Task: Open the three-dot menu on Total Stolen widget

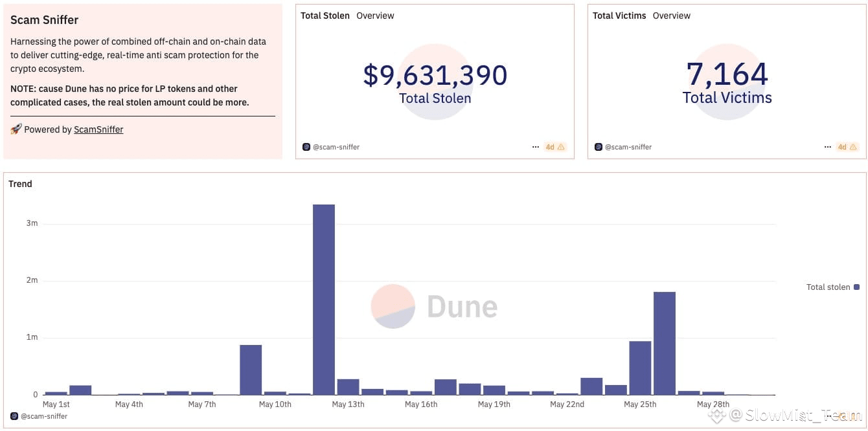Action: (536, 147)
